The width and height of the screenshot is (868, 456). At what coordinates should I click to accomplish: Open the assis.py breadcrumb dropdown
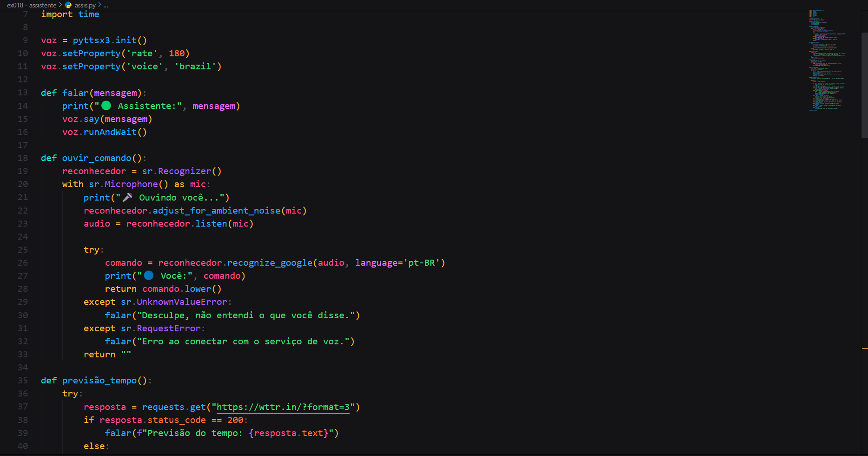pyautogui.click(x=86, y=5)
